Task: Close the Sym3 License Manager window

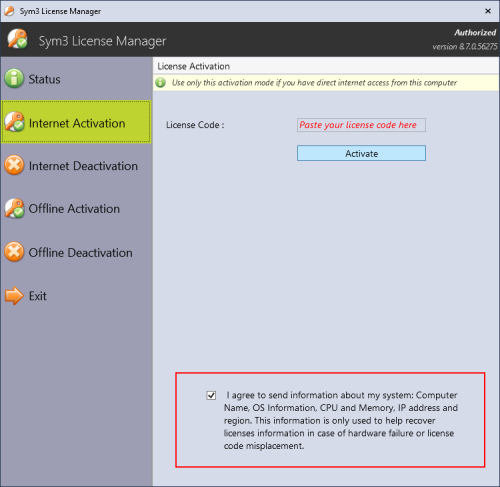Action: tap(488, 11)
